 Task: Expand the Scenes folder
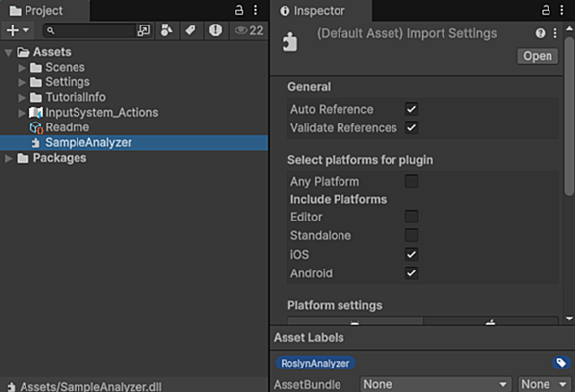[x=22, y=68]
